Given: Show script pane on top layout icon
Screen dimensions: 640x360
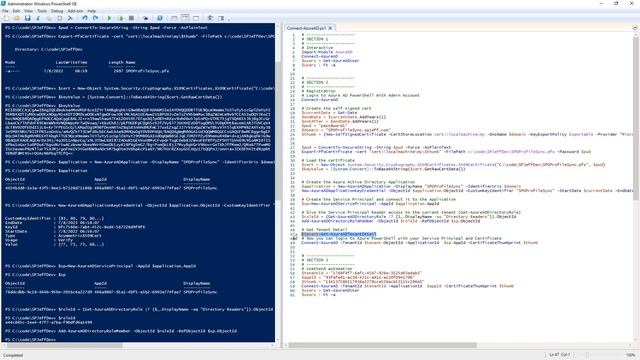Looking at the screenshot, I should coord(174,18).
